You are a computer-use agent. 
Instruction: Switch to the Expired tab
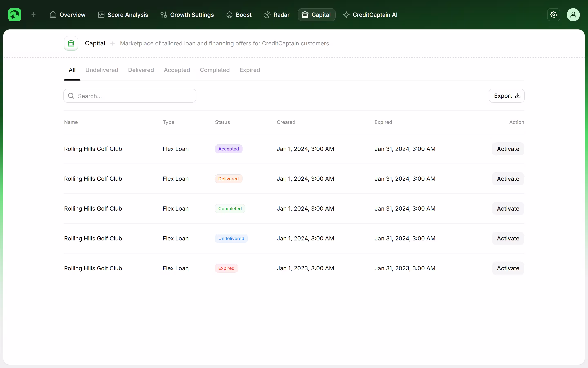point(250,70)
